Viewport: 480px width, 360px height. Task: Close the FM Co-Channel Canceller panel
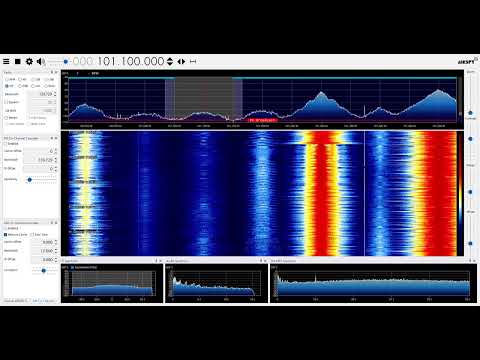(56, 138)
